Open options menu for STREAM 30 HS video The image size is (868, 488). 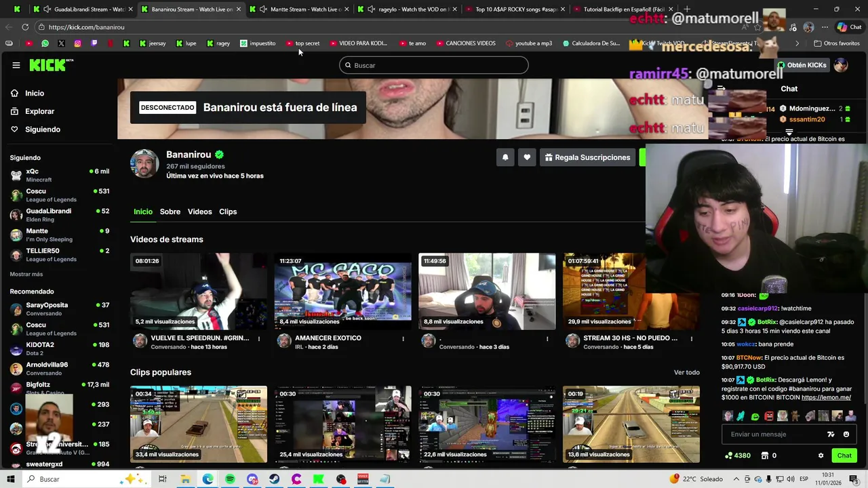tap(692, 338)
